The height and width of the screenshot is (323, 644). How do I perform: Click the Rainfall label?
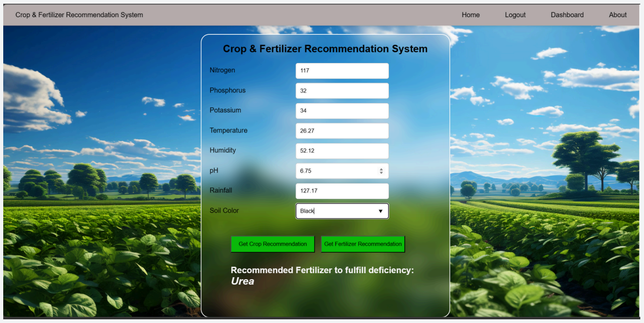click(221, 190)
